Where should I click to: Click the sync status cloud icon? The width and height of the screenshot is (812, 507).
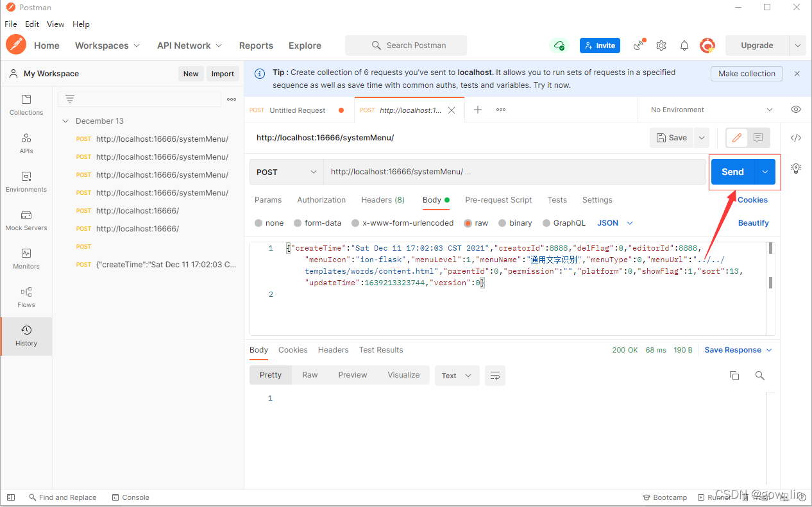point(559,46)
